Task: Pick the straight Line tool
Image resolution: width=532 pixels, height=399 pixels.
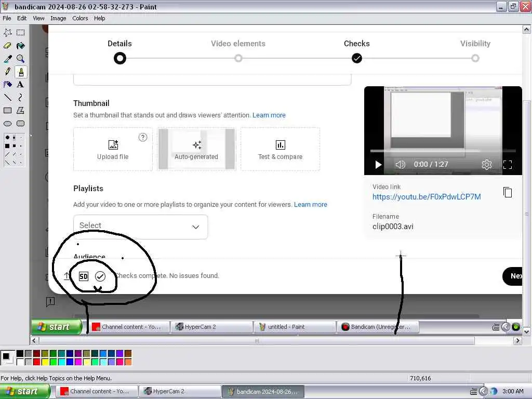Action: click(7, 98)
